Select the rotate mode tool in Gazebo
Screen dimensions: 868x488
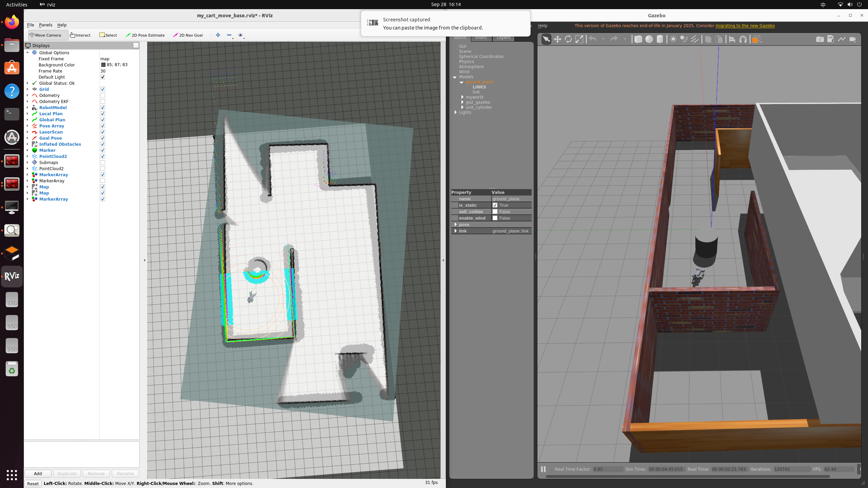click(568, 39)
